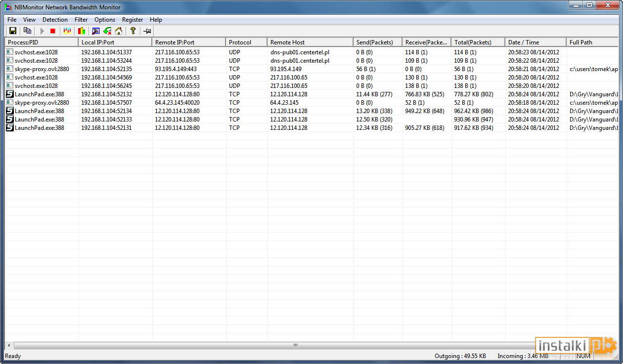Click the pushpin always-on-top icon
This screenshot has width=623, height=364.
coord(147,31)
